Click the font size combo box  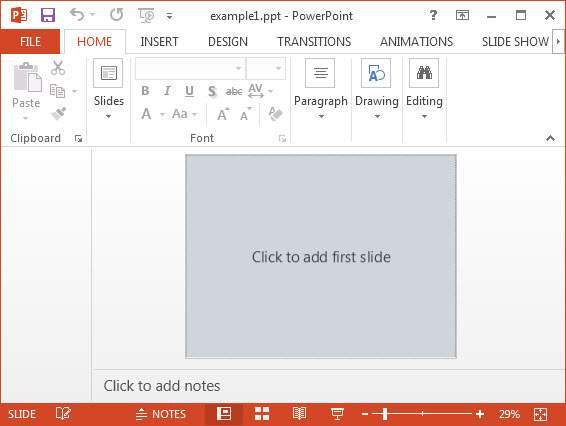point(266,68)
